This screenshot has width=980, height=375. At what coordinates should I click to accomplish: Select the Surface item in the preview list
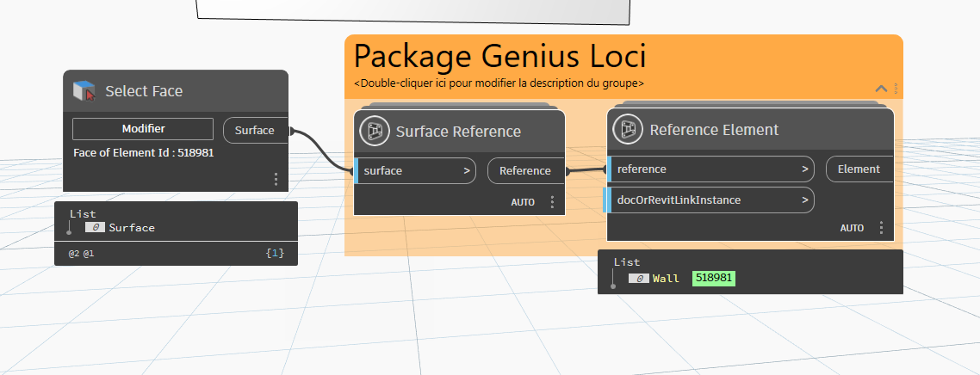pyautogui.click(x=132, y=228)
